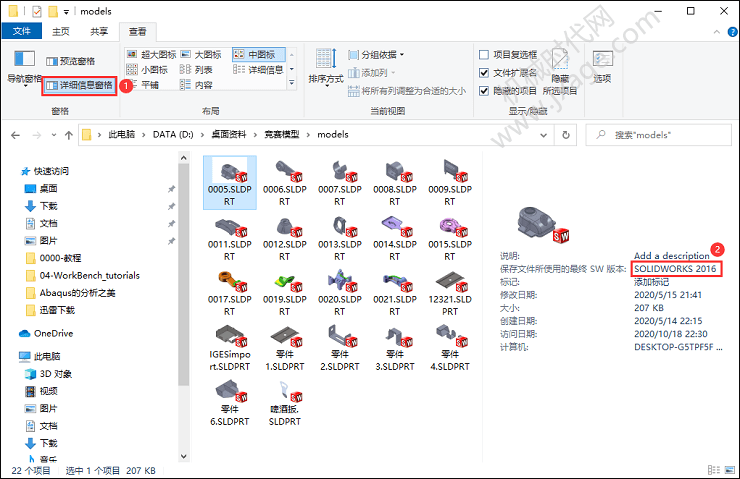Click the navigation pane scroll up arrow
Viewport: 740px width, 479px height.
[184, 158]
